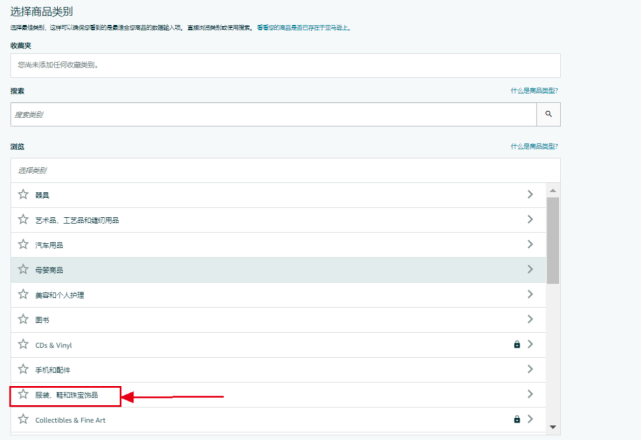
Task: Expand the CDs & Vinyl chevron
Action: (x=530, y=344)
